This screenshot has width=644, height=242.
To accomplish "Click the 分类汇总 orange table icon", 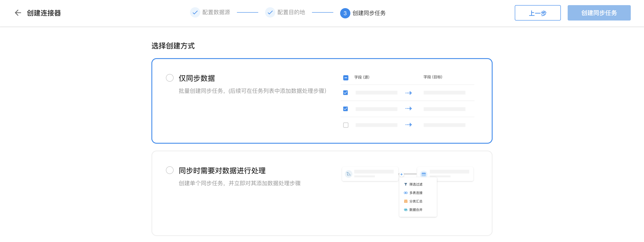I will (x=406, y=201).
